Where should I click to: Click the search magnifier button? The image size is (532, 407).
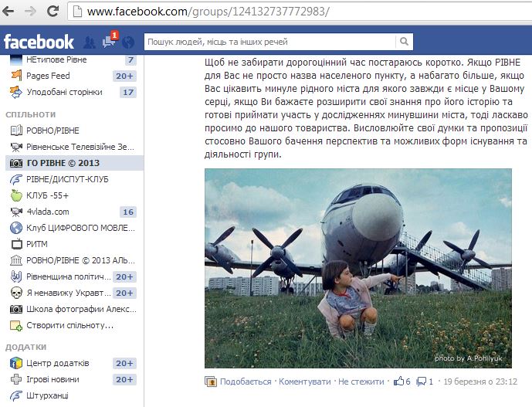click(x=404, y=42)
